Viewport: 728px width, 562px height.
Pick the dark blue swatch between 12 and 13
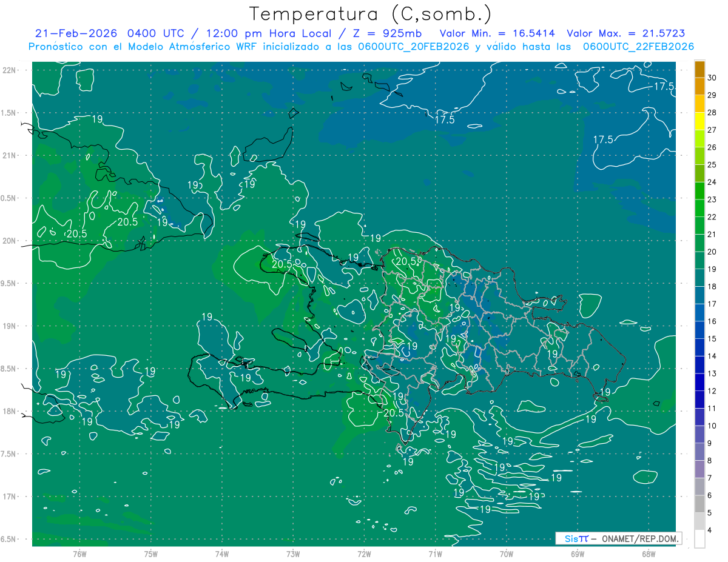click(699, 382)
